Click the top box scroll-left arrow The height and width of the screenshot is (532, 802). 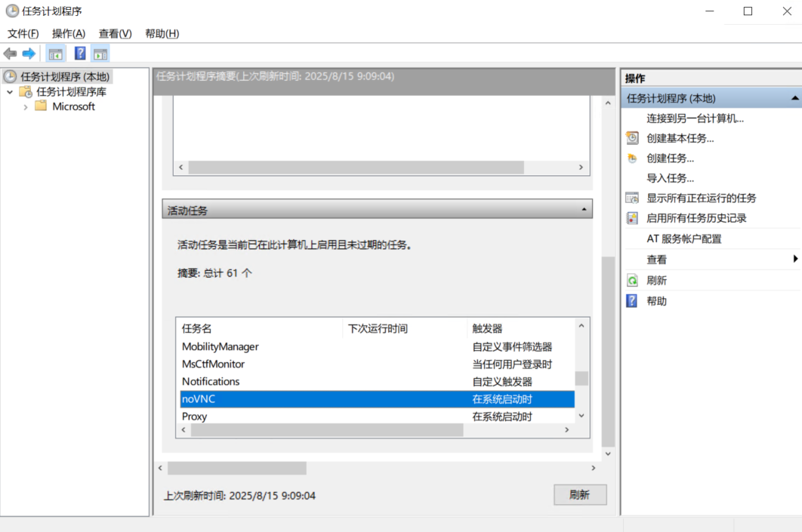[180, 167]
